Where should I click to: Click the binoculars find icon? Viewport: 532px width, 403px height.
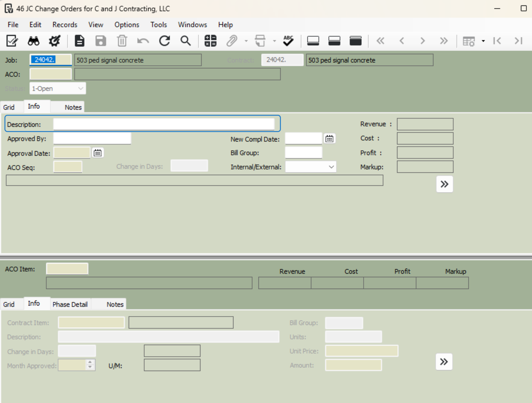(x=33, y=41)
